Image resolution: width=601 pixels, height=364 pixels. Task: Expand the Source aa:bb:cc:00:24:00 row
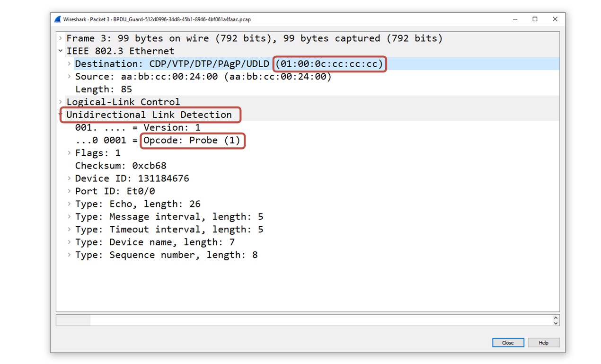(69, 77)
